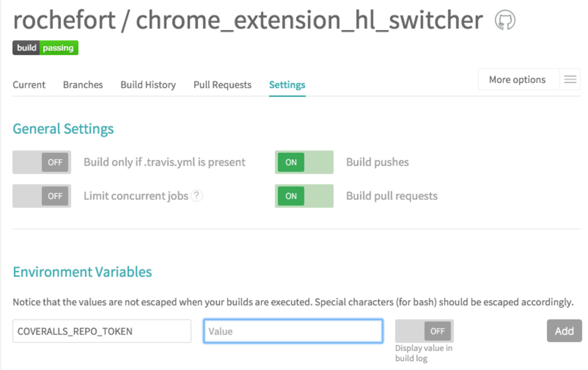Enable the Limit concurrent jobs switch

tap(42, 196)
